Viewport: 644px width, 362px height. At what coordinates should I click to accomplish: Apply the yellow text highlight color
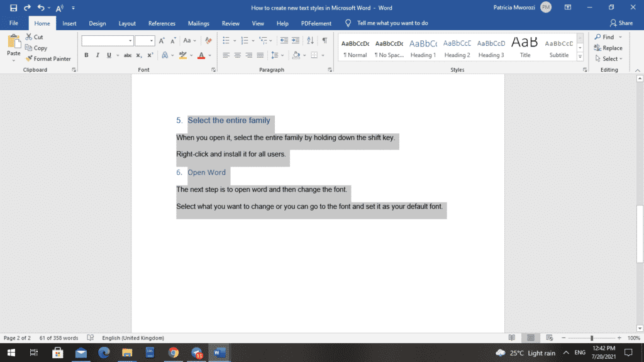(x=183, y=55)
